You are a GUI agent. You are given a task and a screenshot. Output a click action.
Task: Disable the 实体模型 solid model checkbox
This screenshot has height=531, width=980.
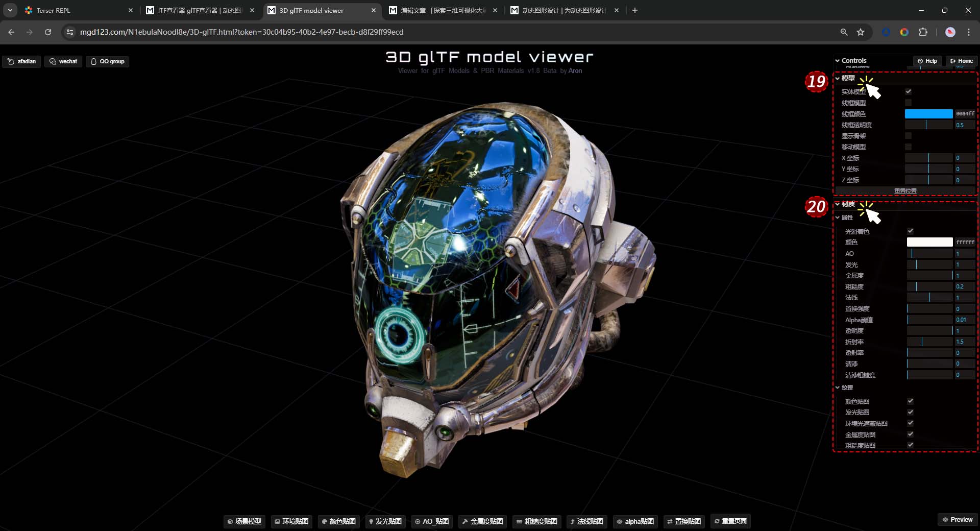tap(908, 91)
